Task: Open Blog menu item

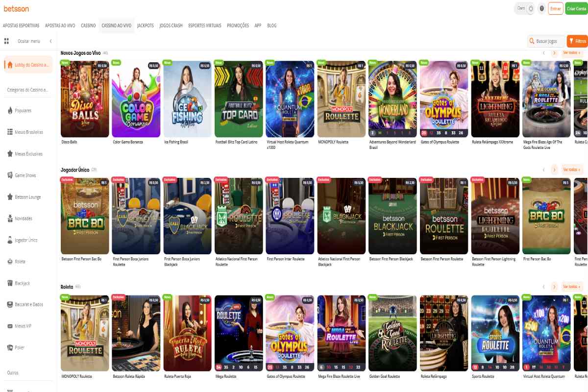Action: tap(271, 25)
